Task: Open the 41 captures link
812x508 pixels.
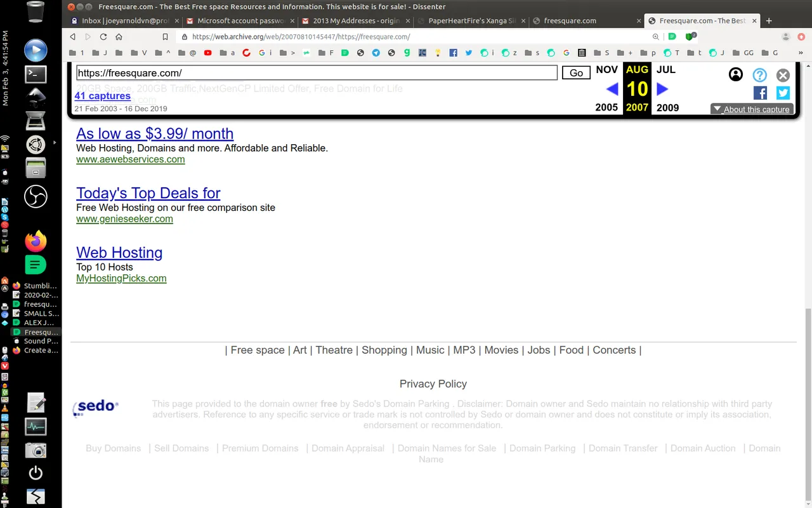Action: click(x=102, y=96)
